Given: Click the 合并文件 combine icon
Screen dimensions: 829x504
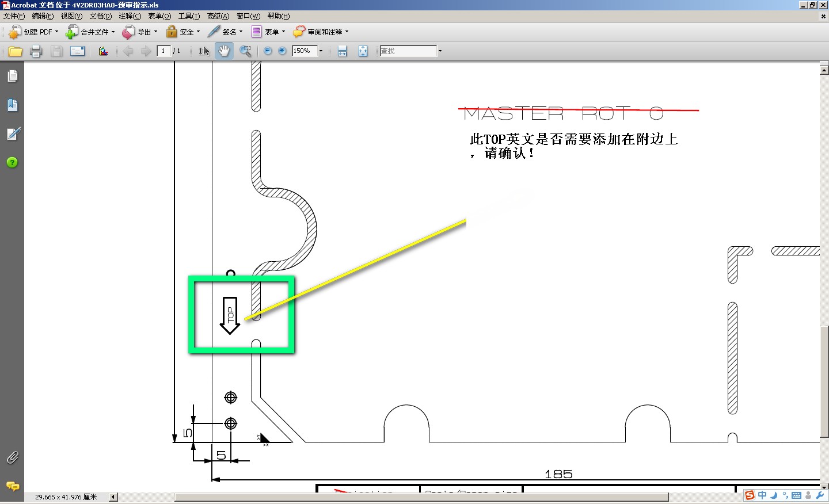Looking at the screenshot, I should coord(72,32).
